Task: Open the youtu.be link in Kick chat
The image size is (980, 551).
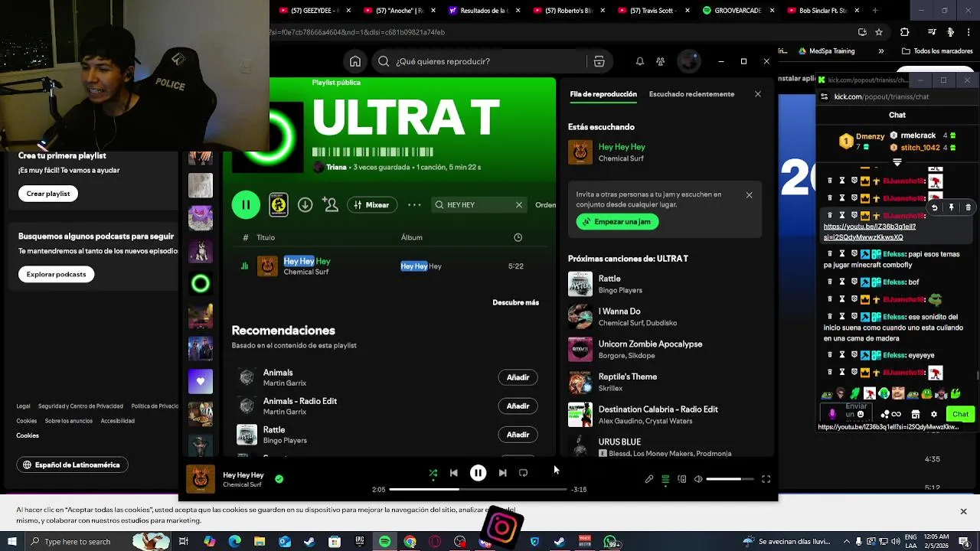Action: click(x=870, y=232)
